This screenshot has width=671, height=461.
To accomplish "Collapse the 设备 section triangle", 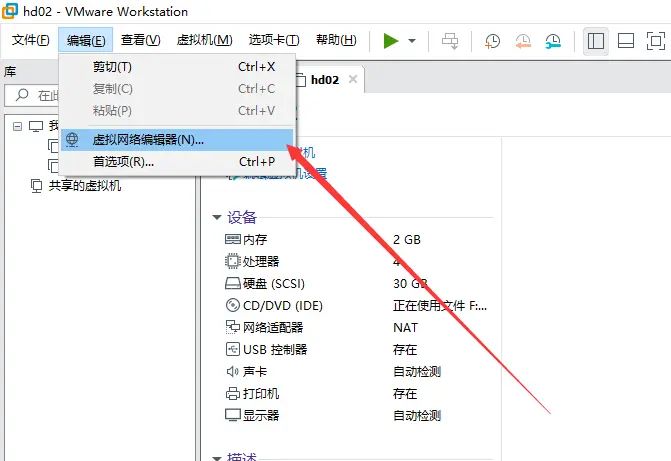I will point(217,217).
